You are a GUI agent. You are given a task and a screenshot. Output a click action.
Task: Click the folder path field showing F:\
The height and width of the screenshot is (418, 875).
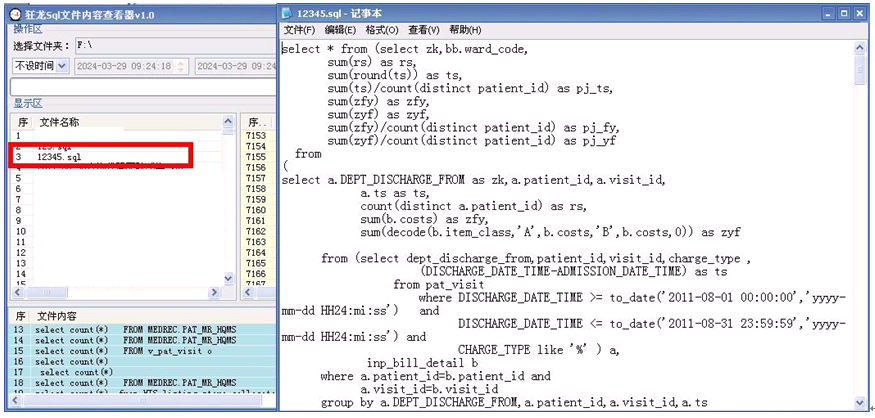[175, 46]
